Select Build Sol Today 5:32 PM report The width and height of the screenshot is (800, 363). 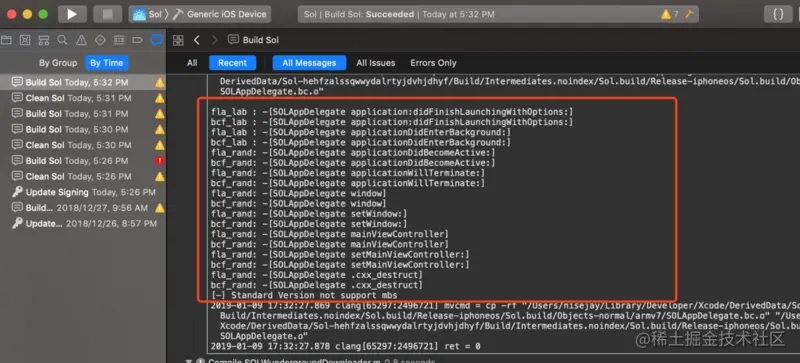[83, 82]
